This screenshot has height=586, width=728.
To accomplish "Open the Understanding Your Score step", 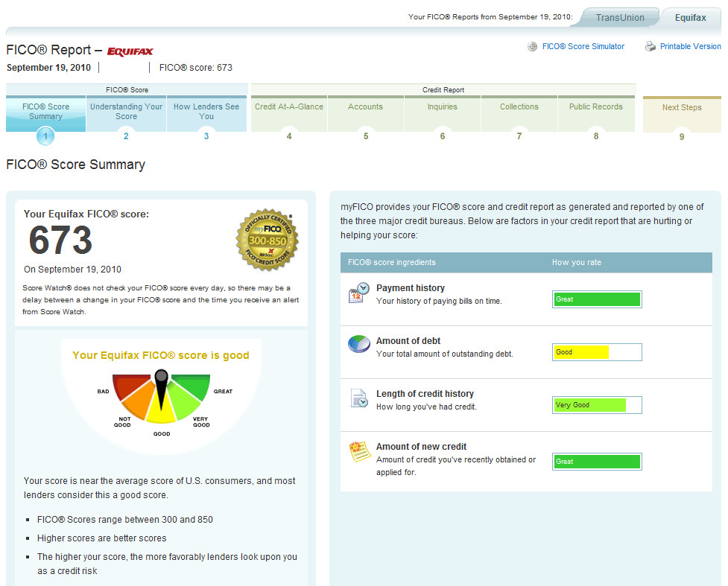I will pos(126,112).
